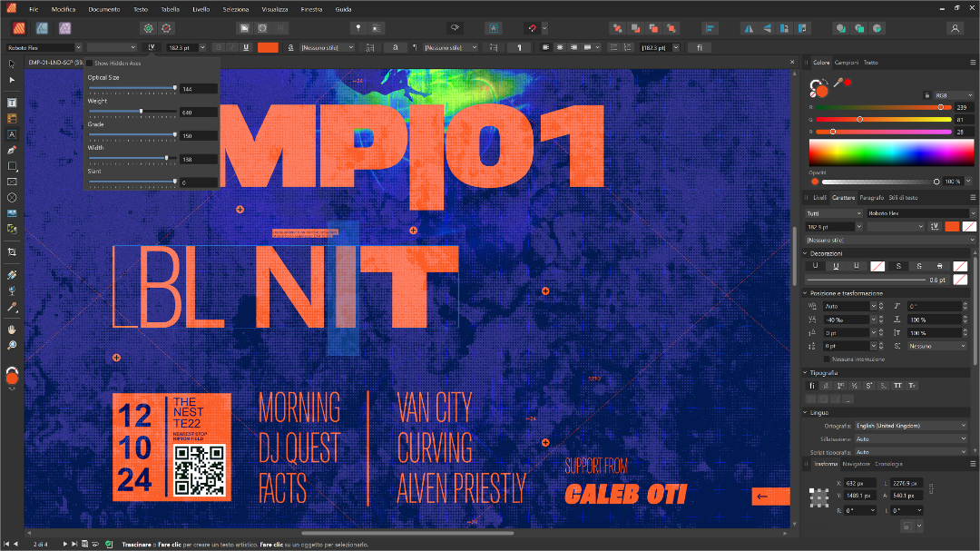
Task: Pick the Pen tool in the toolbox
Action: 12,150
